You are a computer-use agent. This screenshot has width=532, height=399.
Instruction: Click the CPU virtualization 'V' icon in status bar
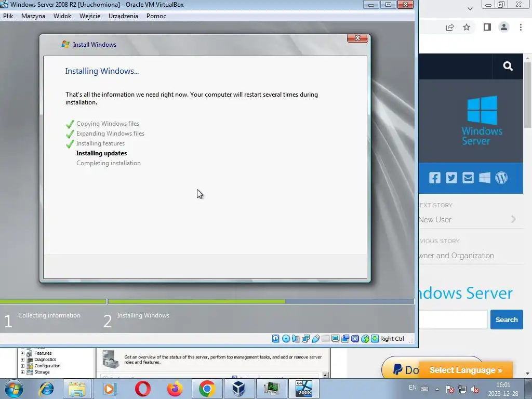355,338
